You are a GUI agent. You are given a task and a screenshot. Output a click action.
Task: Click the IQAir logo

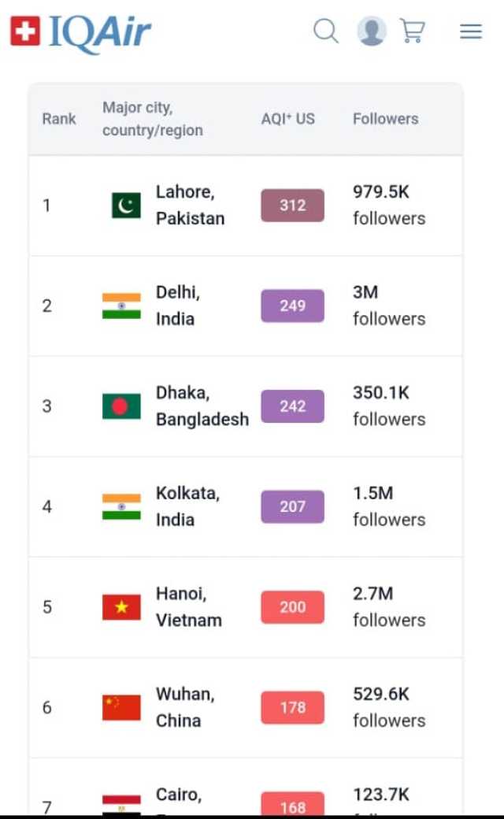coord(80,31)
